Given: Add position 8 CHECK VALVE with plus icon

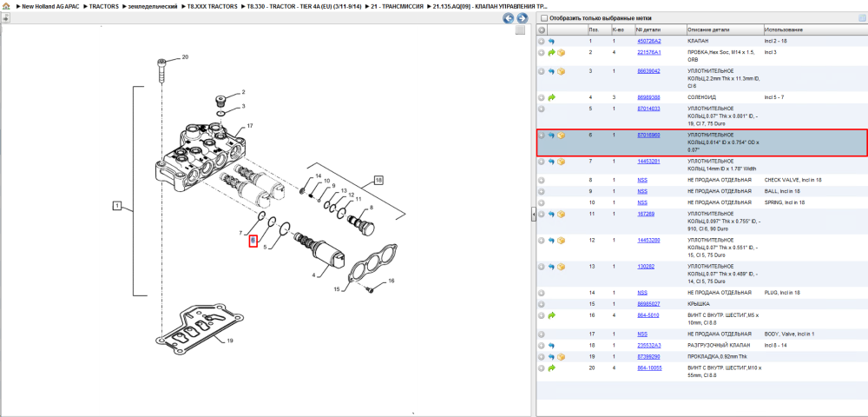Looking at the screenshot, I should tap(542, 181).
